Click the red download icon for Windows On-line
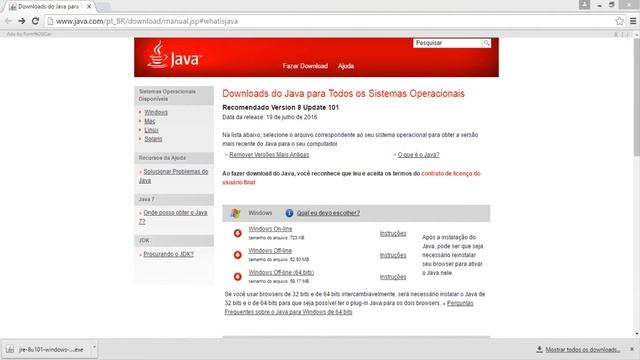Viewport: 640px width, 360px height. [x=238, y=233]
